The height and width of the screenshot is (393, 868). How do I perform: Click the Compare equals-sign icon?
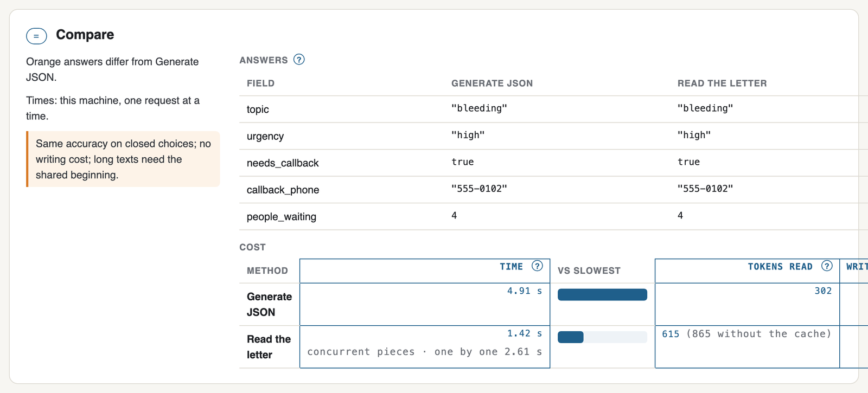pyautogui.click(x=36, y=36)
